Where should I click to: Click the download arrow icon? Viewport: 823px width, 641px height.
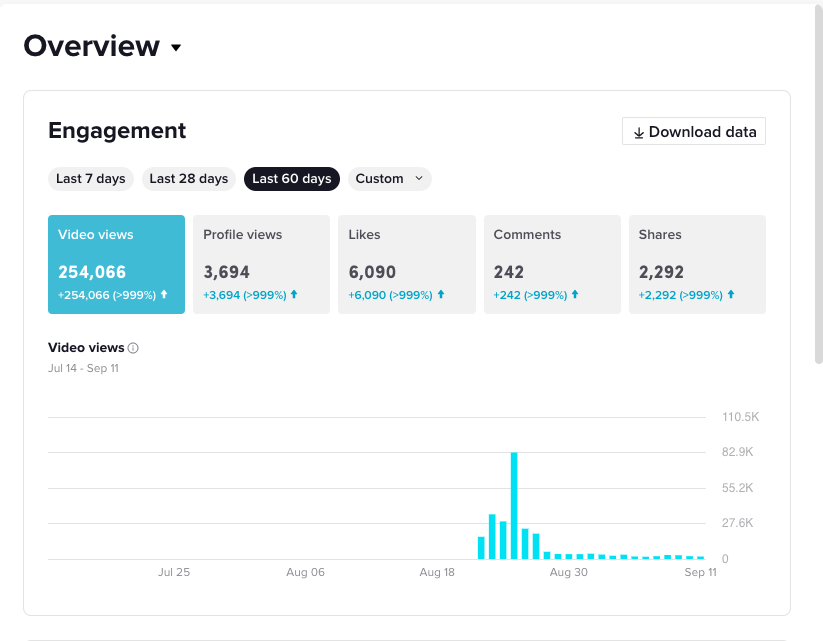639,133
